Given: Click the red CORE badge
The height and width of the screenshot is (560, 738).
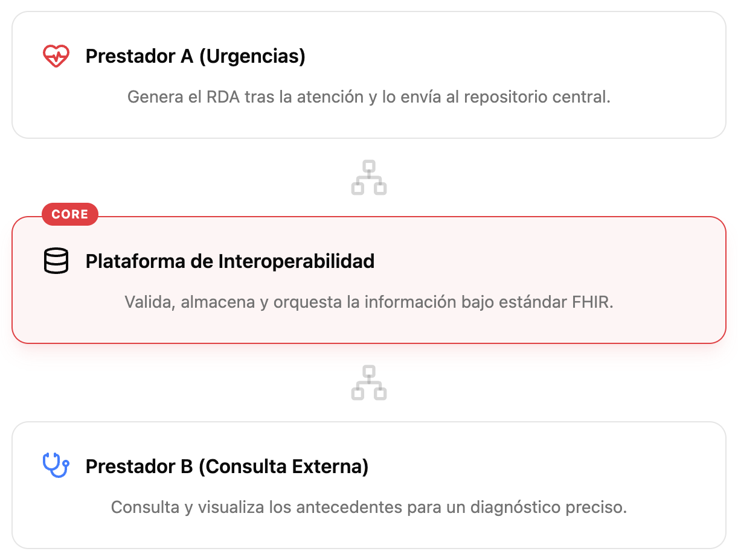Looking at the screenshot, I should pyautogui.click(x=70, y=214).
